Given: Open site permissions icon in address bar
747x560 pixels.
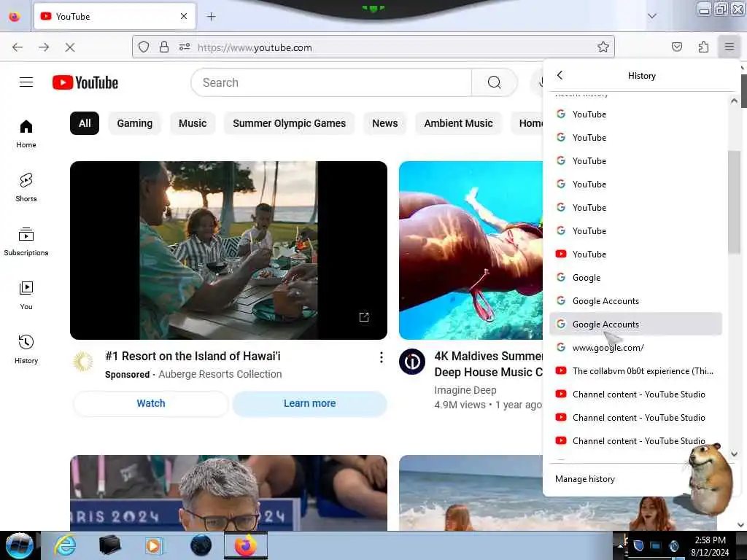Looking at the screenshot, I should (185, 47).
